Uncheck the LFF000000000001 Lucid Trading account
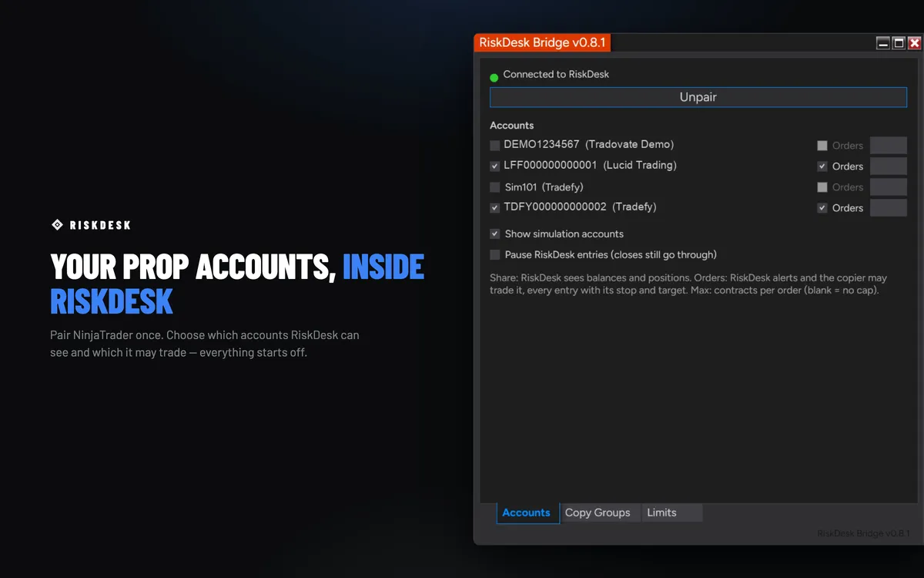The height and width of the screenshot is (578, 924). click(495, 166)
